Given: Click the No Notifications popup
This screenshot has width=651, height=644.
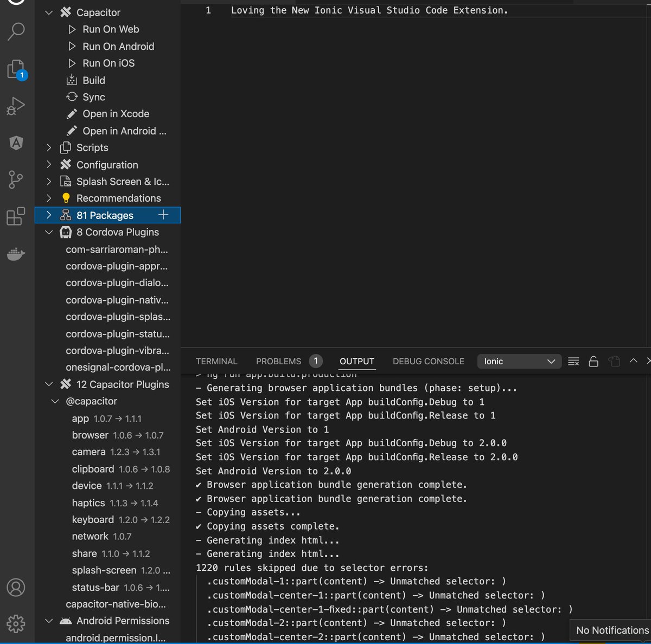Looking at the screenshot, I should (611, 630).
